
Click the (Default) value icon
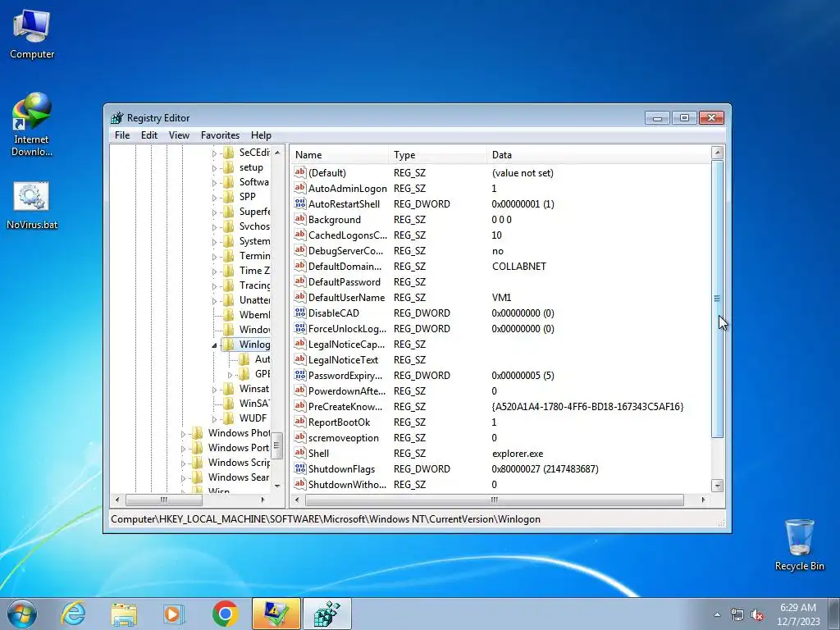coord(300,172)
